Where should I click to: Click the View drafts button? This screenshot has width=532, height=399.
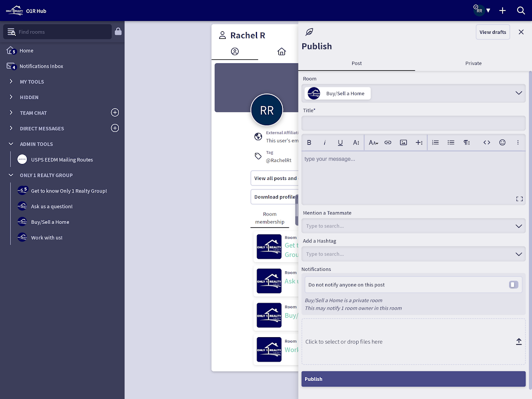coord(493,32)
